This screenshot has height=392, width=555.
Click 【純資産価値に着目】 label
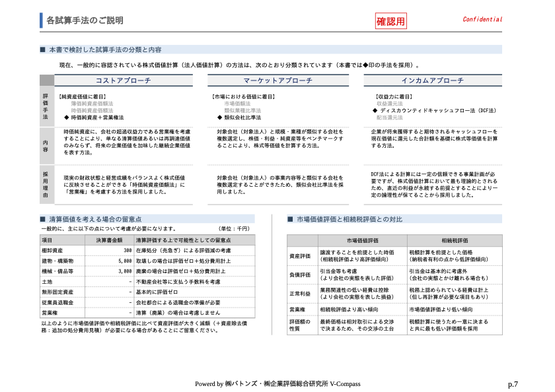coord(83,96)
